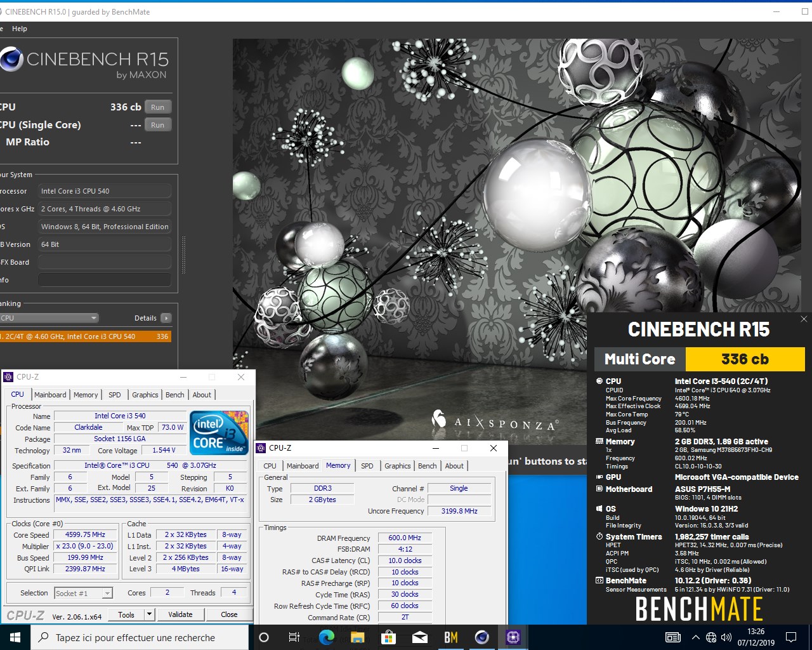Open Microsoft Store from the taskbar
The image size is (812, 650).
coord(389,637)
